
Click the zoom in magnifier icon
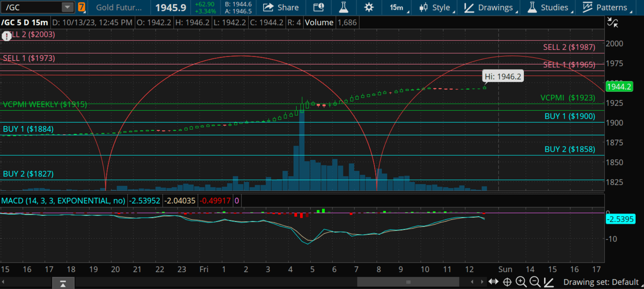[x=521, y=282]
